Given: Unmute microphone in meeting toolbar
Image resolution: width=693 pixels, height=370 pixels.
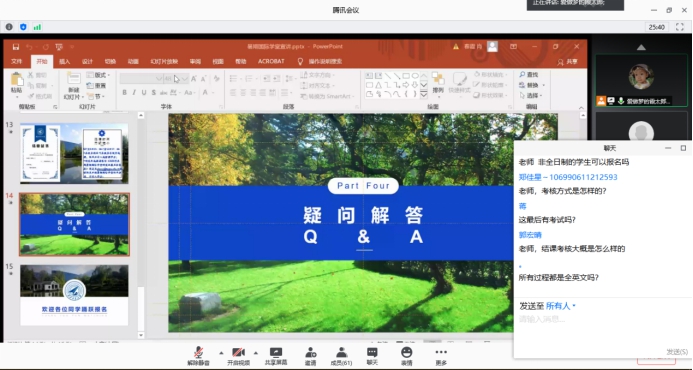Looking at the screenshot, I should click(x=199, y=356).
